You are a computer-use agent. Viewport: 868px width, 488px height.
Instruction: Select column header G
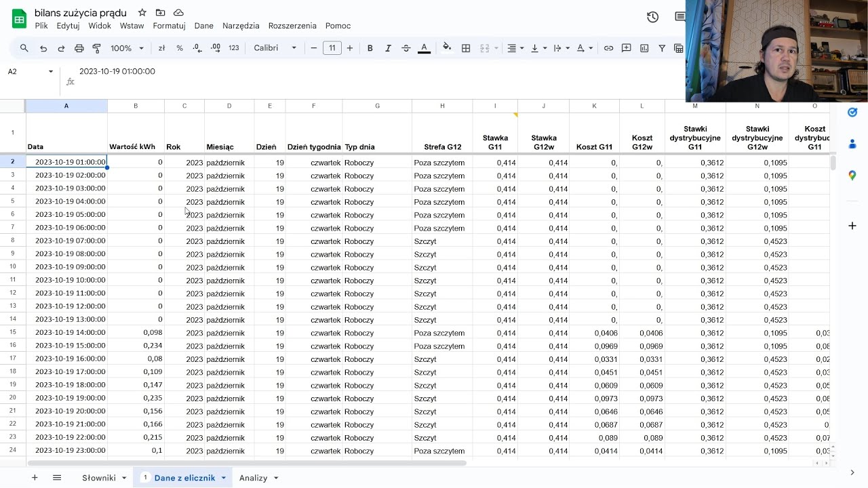(x=377, y=106)
